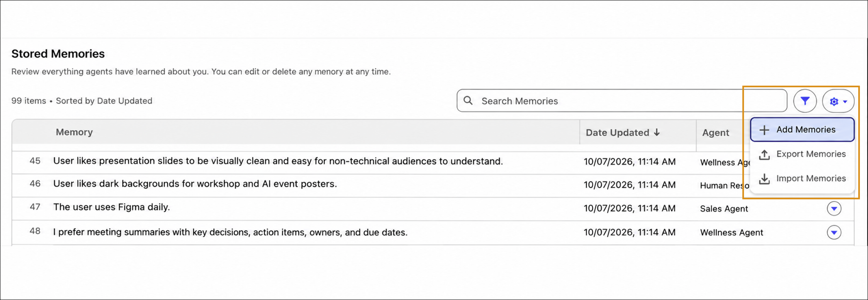Expand row 47 actions dropdown arrow
Screen dimensions: 868x300
coord(834,208)
